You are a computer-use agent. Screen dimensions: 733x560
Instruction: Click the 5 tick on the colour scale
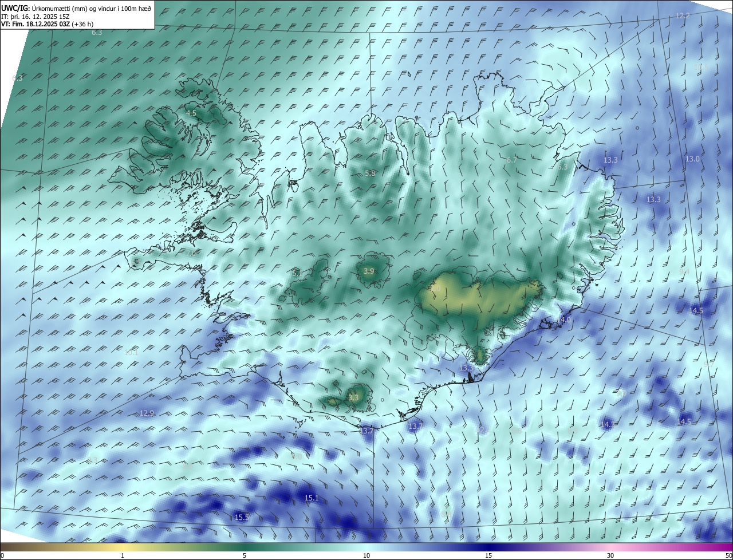pyautogui.click(x=245, y=556)
